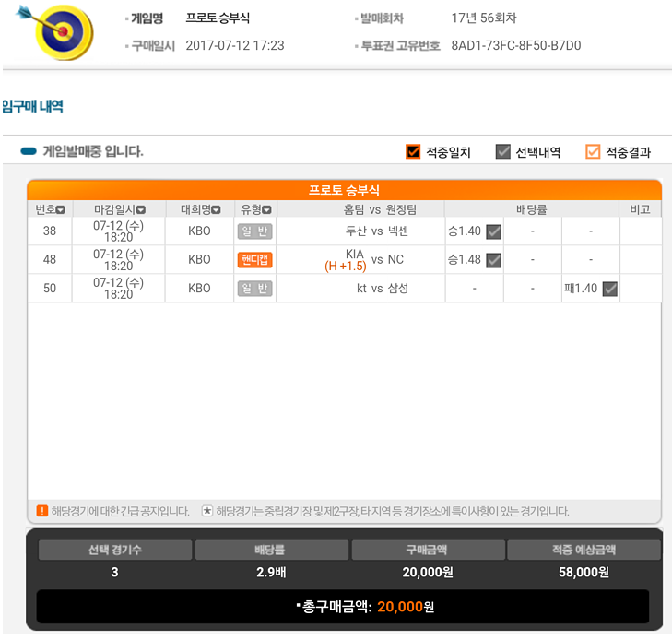The width and height of the screenshot is (672, 640).
Task: Click the 17년 56회차 round value
Action: coord(484,18)
